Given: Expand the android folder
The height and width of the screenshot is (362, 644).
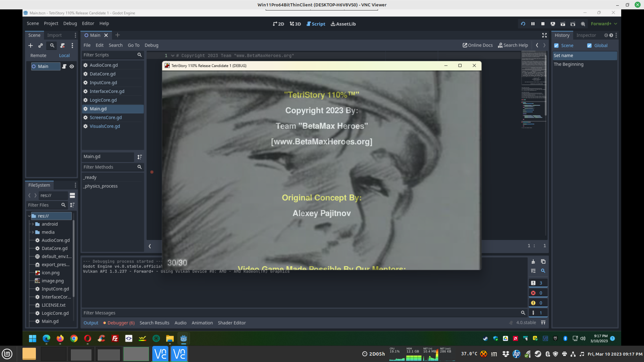Looking at the screenshot, I should (x=33, y=224).
